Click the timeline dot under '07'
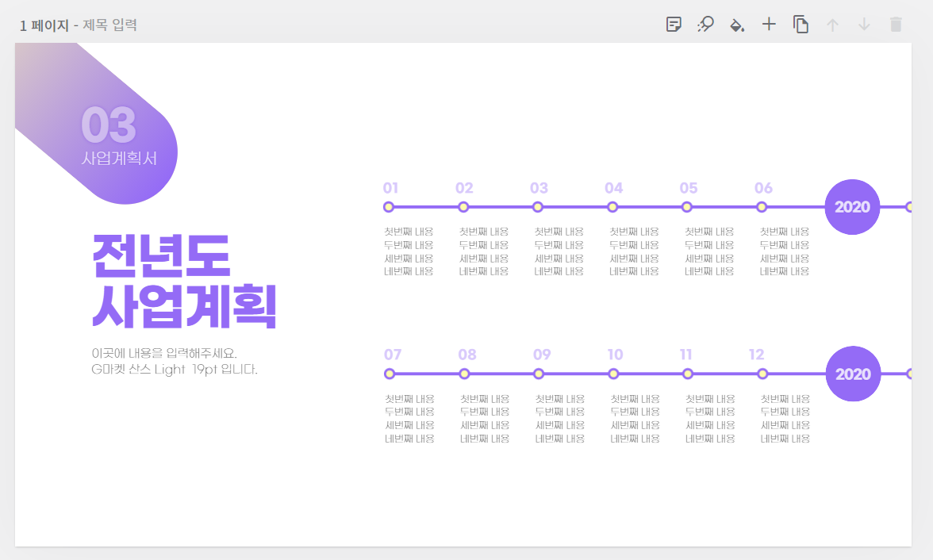Viewport: 933px width, 560px height. click(390, 374)
